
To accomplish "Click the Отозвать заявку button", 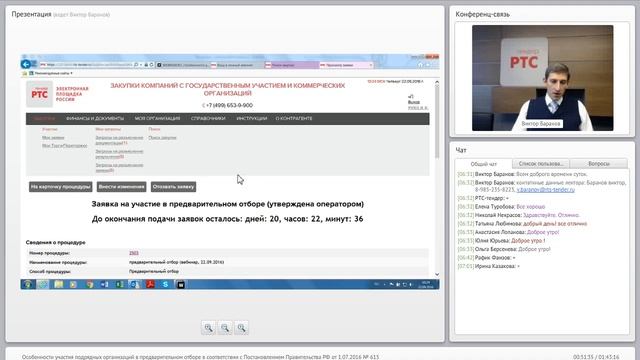I will [173, 187].
